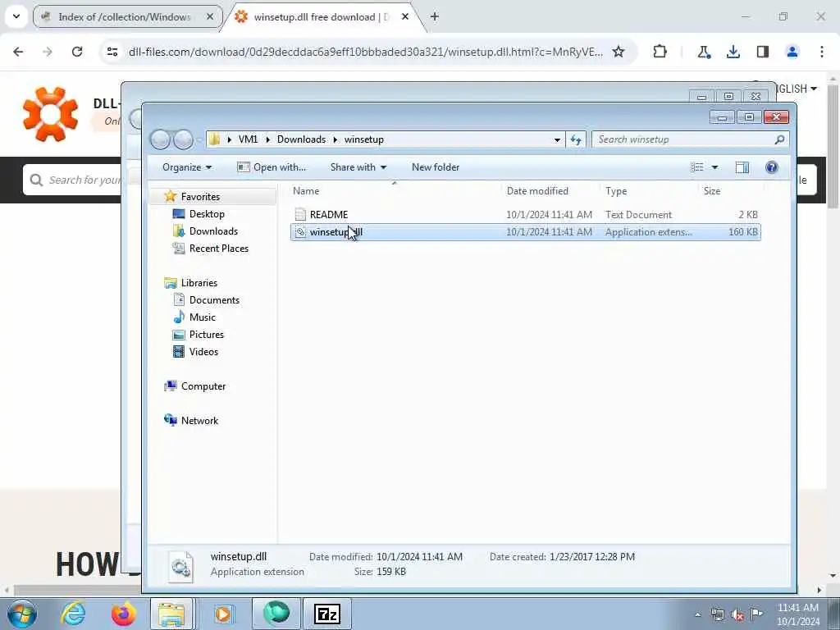
Task: Click the Open with... button
Action: click(x=272, y=167)
